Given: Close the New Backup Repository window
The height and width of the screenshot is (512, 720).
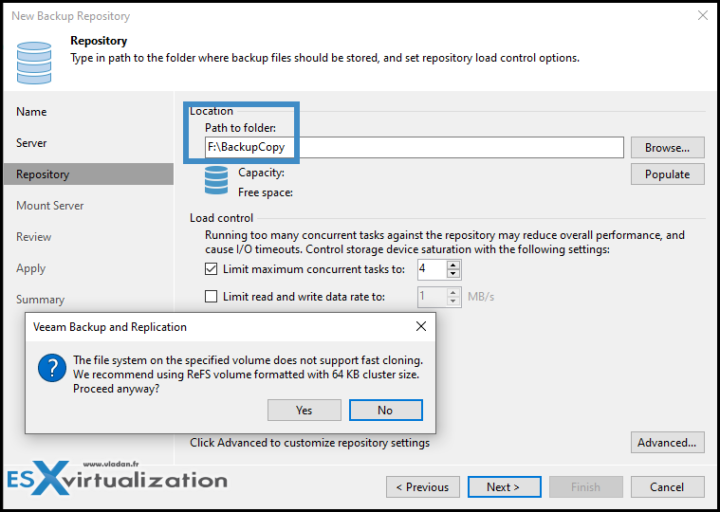Looking at the screenshot, I should click(x=703, y=15).
